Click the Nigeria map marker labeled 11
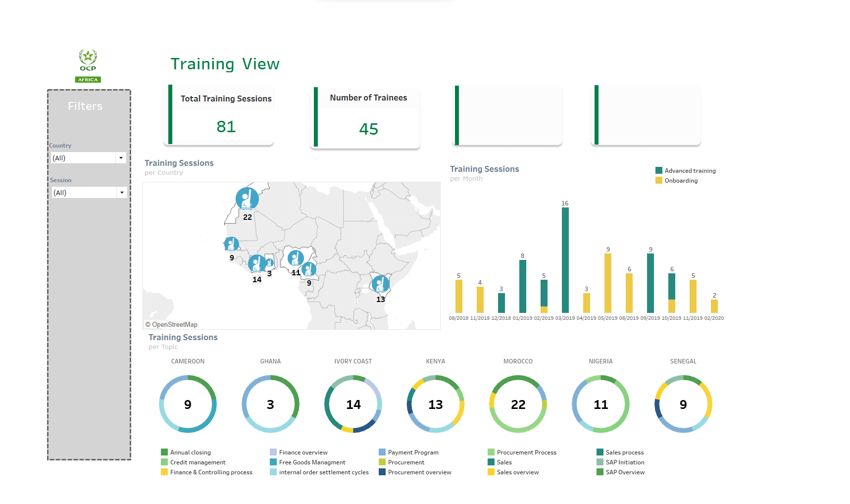Image resolution: width=850 pixels, height=504 pixels. [x=296, y=258]
